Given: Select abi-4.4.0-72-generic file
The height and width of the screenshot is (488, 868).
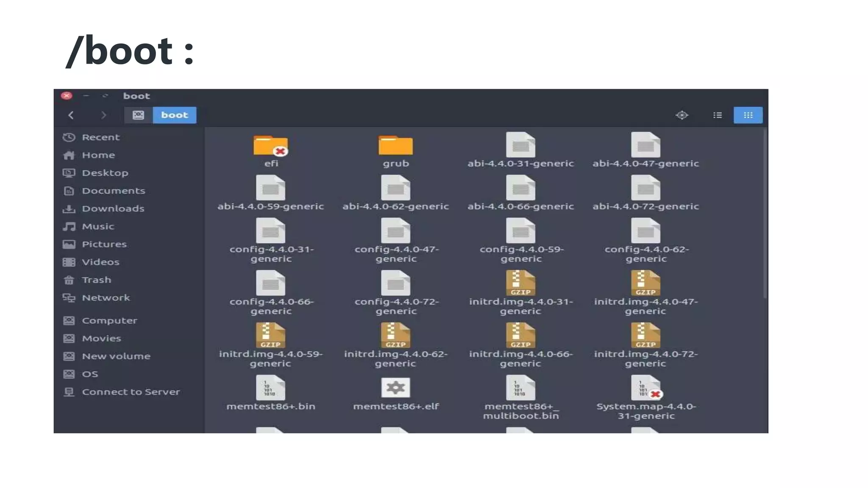Looking at the screenshot, I should pos(645,189).
